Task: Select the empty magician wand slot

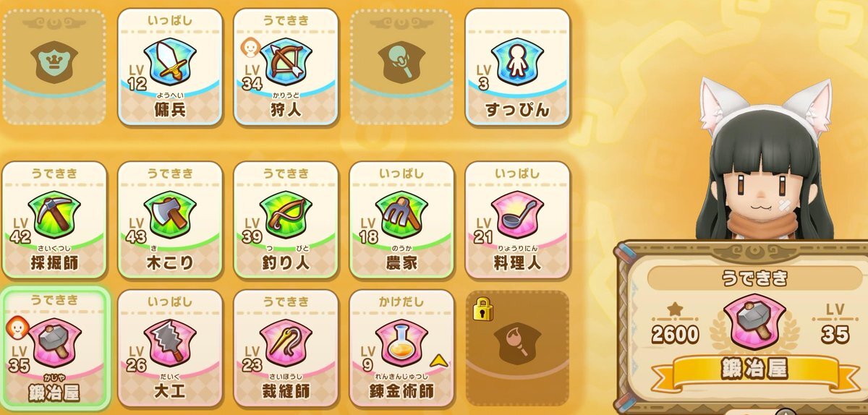Action: coord(401,67)
